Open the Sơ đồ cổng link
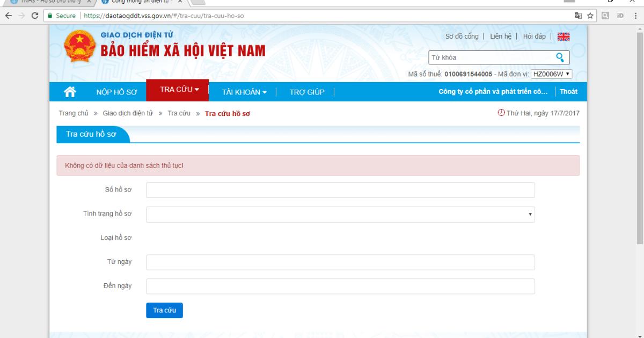Viewport: 644px width, 338px height. 462,36
